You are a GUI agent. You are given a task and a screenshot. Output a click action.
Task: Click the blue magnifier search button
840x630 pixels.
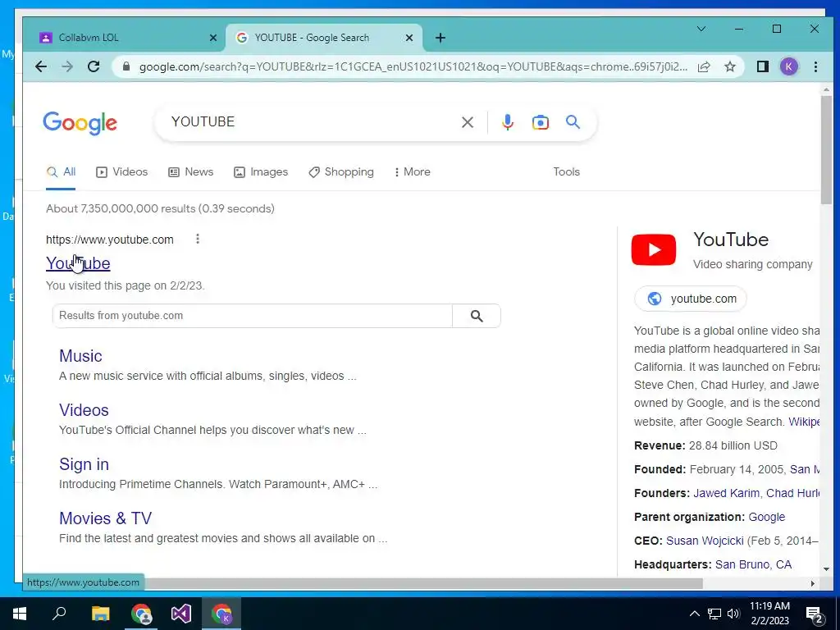573,122
